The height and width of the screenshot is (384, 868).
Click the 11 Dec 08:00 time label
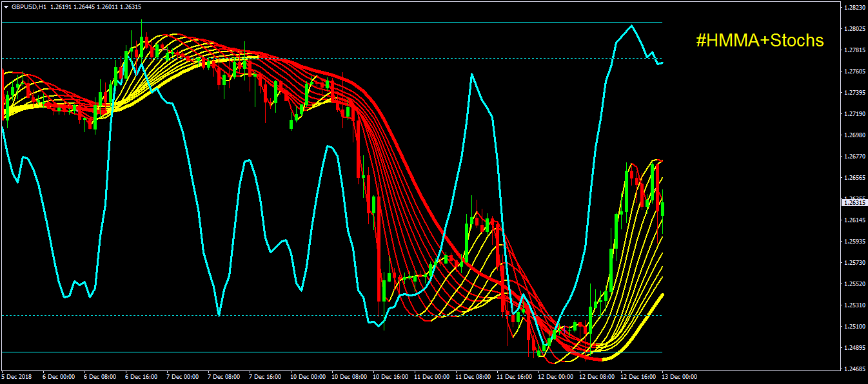473,376
